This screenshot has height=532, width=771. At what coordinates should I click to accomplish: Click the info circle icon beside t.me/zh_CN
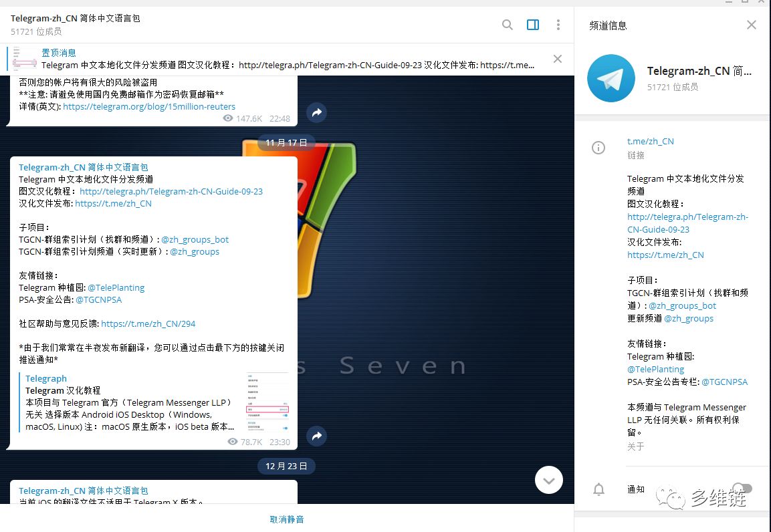pos(598,147)
